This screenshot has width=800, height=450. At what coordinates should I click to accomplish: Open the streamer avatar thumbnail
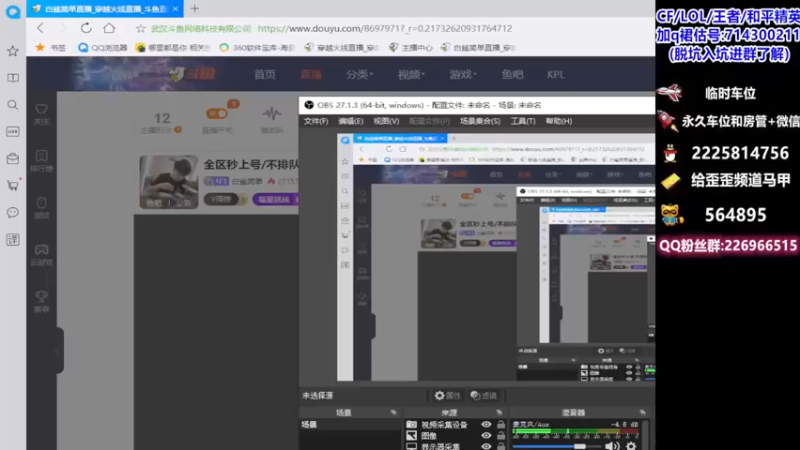[x=169, y=182]
